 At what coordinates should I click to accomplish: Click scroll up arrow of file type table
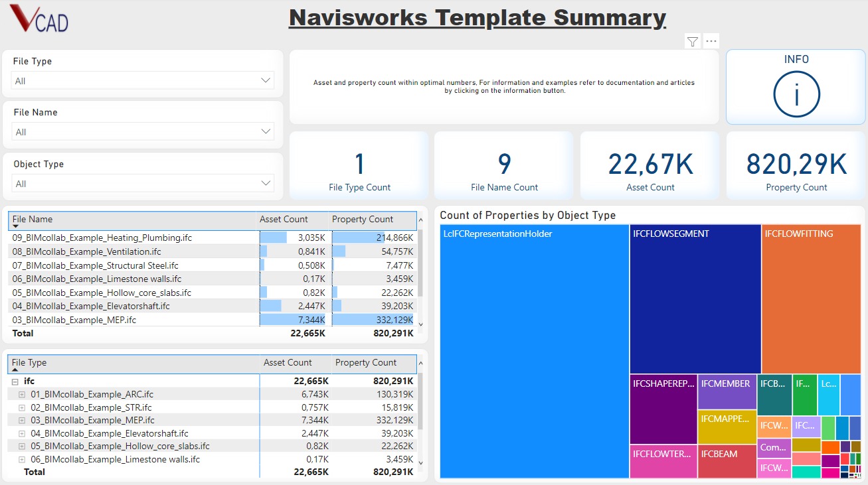(420, 364)
